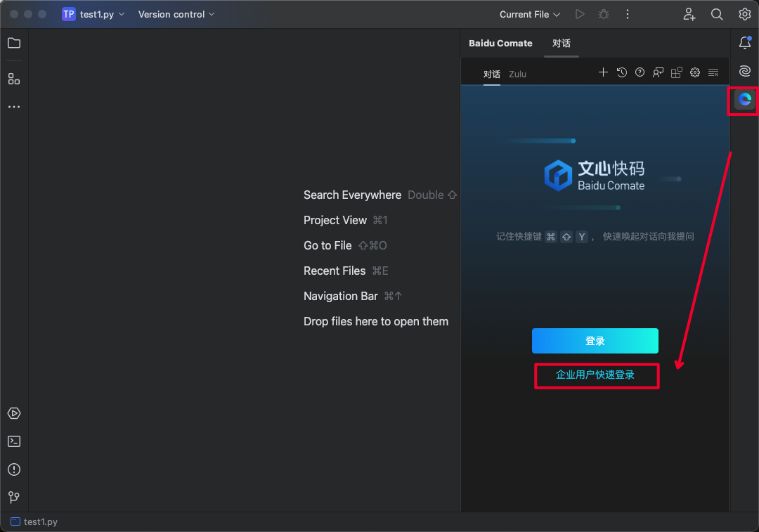Toggle the Baidu Comate sidebar icon
Screen dimensions: 759x532
pyautogui.click(x=745, y=99)
